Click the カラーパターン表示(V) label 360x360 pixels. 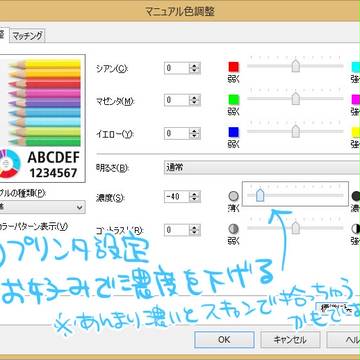click(x=34, y=227)
